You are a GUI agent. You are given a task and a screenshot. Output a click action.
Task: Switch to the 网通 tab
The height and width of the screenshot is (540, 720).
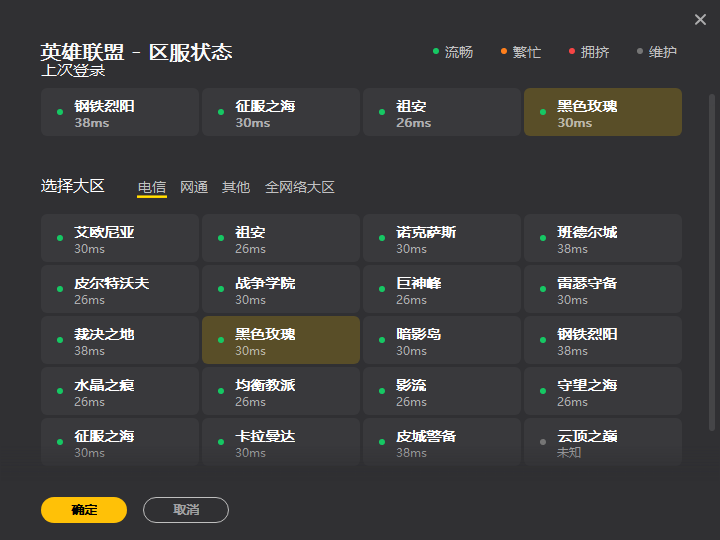(194, 187)
